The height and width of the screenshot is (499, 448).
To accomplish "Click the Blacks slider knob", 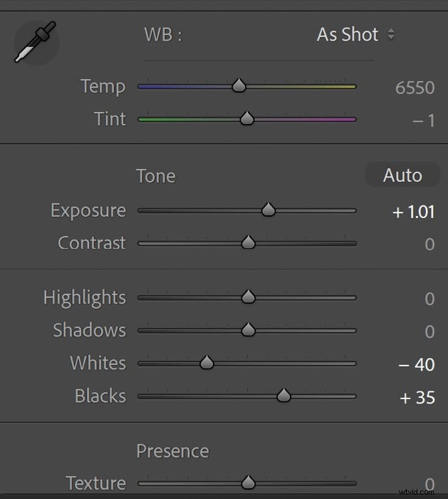I will [x=283, y=395].
